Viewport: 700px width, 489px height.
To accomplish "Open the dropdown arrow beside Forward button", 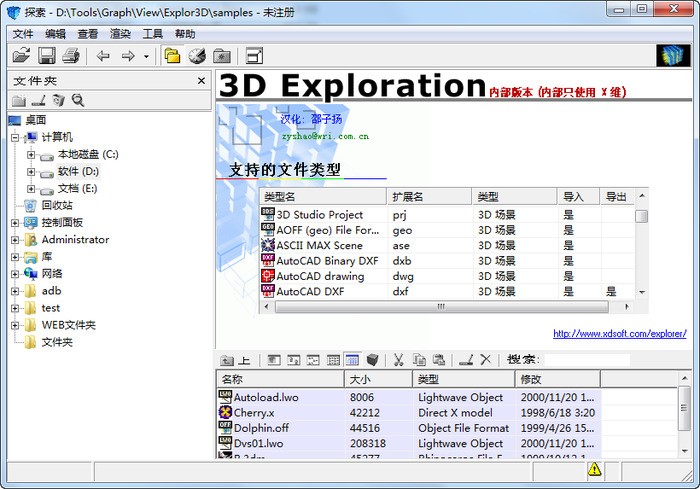I will [146, 57].
